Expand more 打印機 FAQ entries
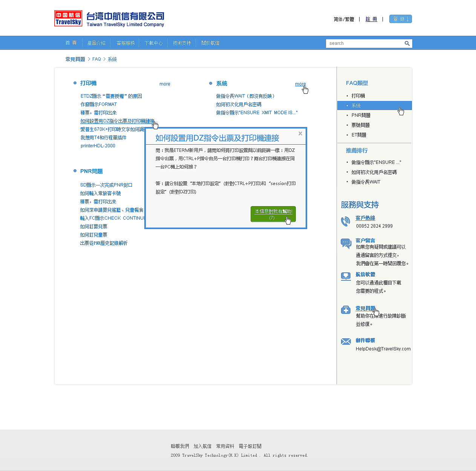 click(x=165, y=84)
